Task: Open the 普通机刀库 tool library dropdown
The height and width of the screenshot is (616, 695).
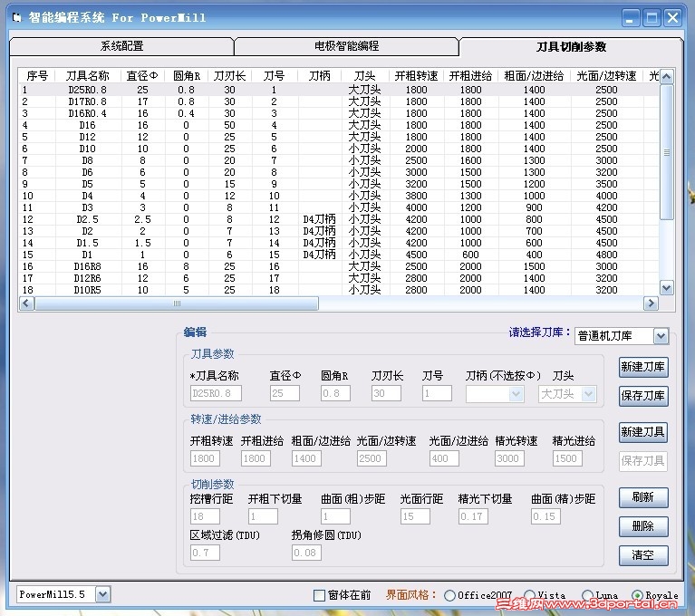Action: point(661,336)
